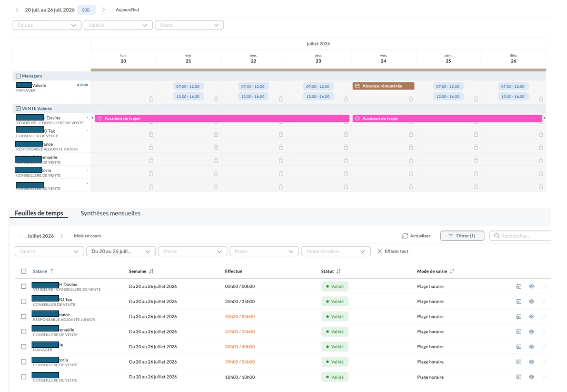Screen dimensions: 567x392
Task: View Teo's timesheet via eye icon
Action: coord(532,301)
